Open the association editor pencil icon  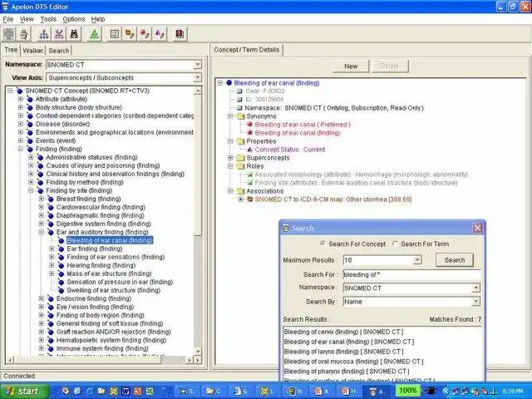coord(130,34)
